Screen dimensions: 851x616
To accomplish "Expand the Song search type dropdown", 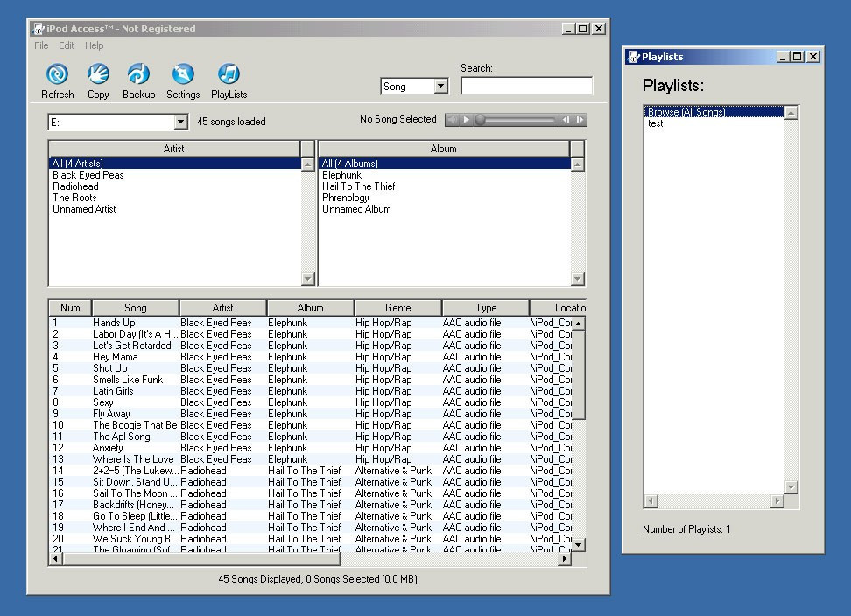I will click(440, 87).
